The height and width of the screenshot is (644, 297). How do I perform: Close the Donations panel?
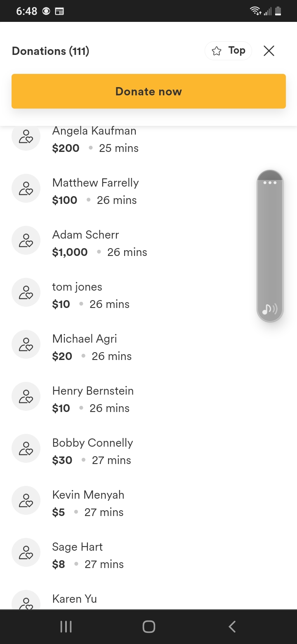[x=269, y=51]
